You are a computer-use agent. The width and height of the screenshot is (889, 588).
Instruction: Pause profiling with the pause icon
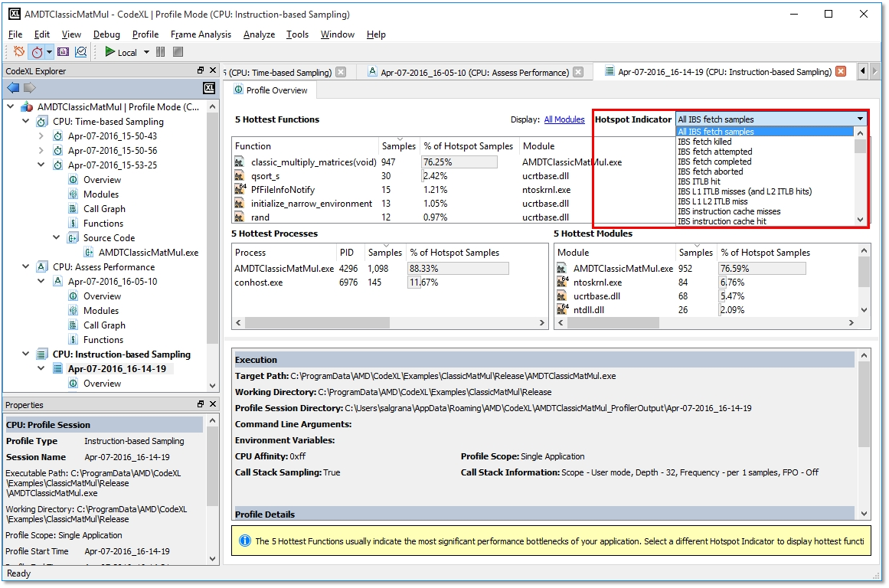pos(161,52)
